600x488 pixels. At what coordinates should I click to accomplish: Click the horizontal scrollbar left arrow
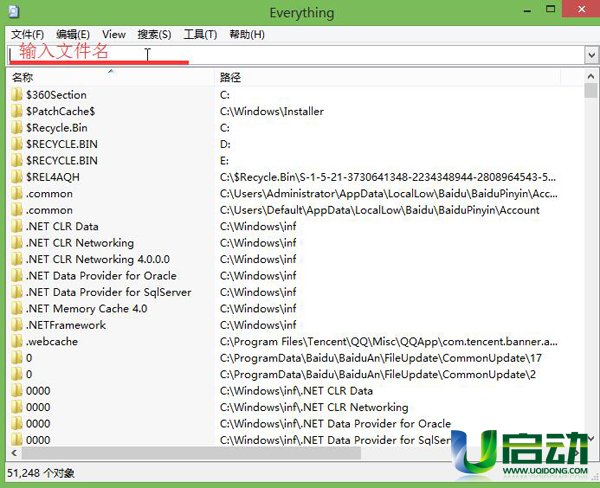(14, 453)
